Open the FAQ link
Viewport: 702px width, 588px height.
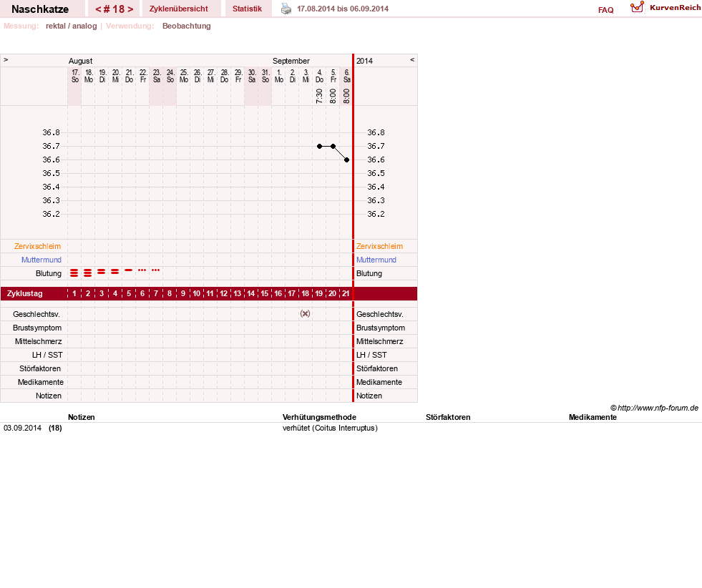(605, 10)
